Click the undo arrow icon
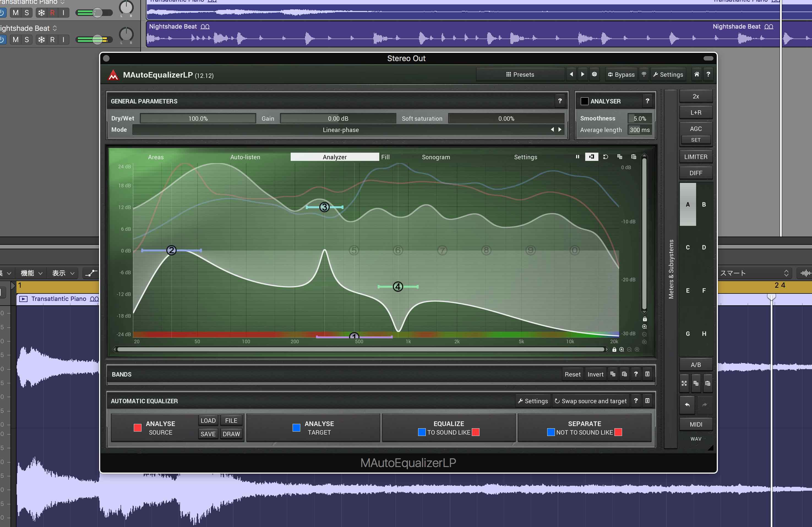 687,405
